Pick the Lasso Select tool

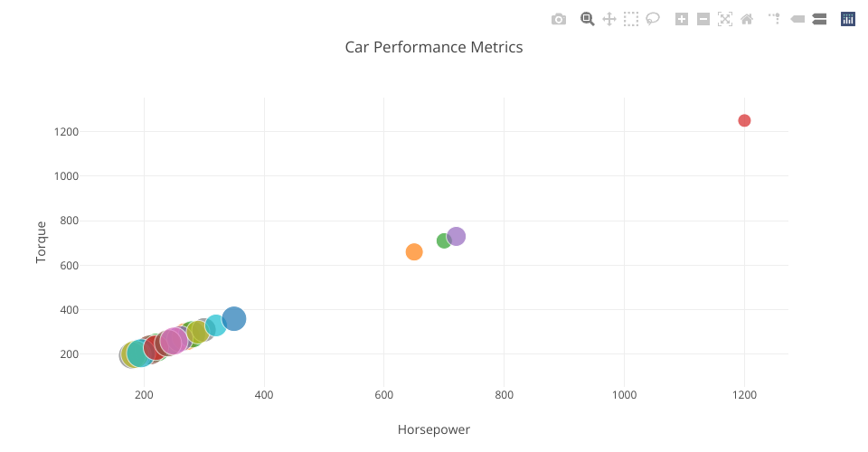pos(653,19)
